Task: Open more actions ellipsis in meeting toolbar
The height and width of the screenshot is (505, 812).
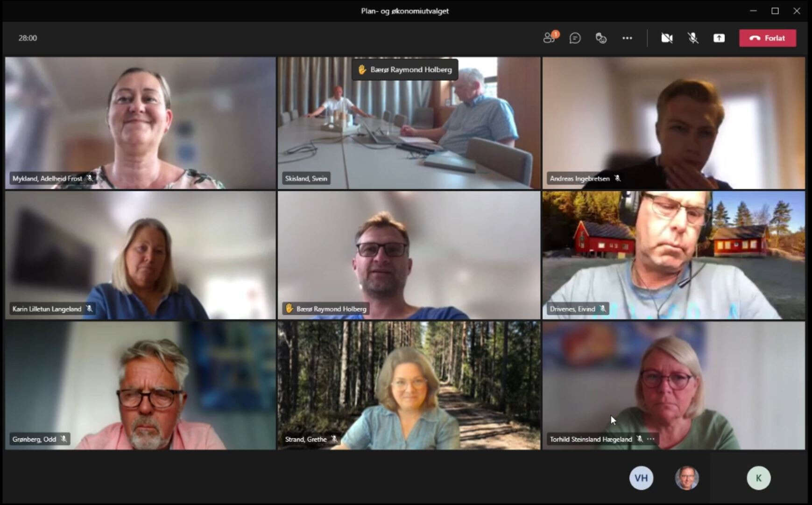Action: [627, 38]
